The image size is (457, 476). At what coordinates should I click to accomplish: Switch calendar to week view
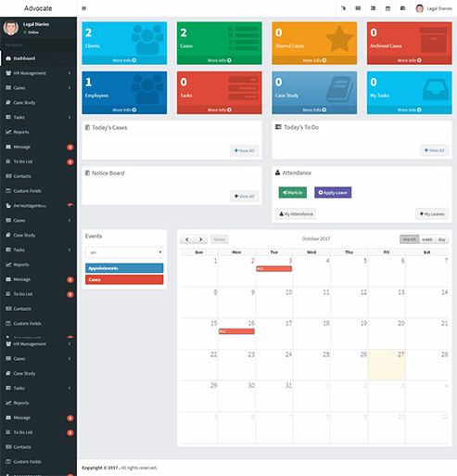pyautogui.click(x=427, y=239)
